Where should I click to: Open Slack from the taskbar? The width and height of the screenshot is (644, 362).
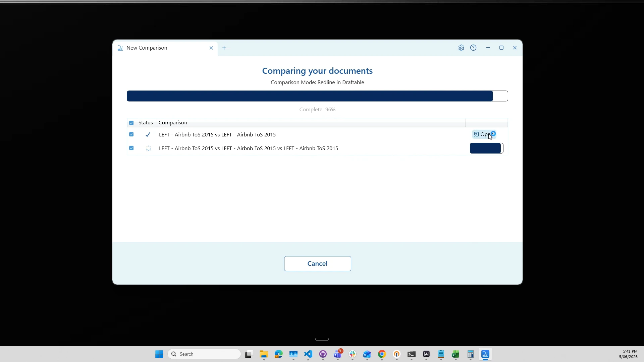click(x=353, y=354)
